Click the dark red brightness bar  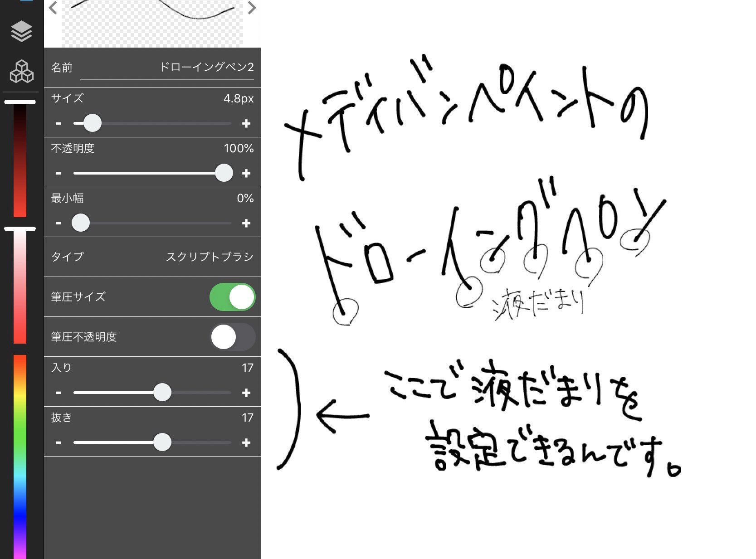click(x=20, y=160)
